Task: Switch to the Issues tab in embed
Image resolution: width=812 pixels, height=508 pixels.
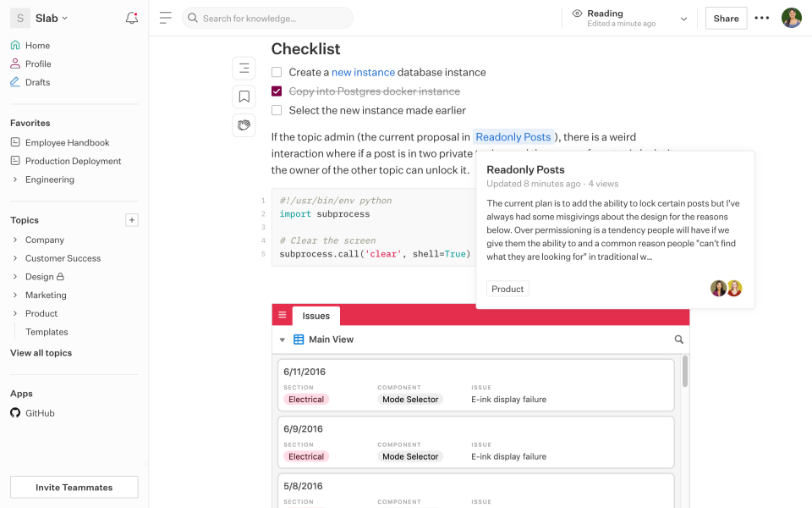Action: pyautogui.click(x=315, y=316)
